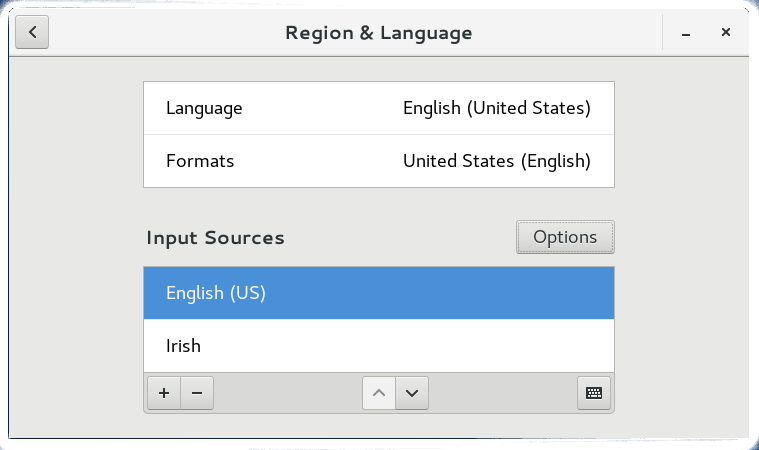Select the Irish input source
759x450 pixels.
coord(378,346)
